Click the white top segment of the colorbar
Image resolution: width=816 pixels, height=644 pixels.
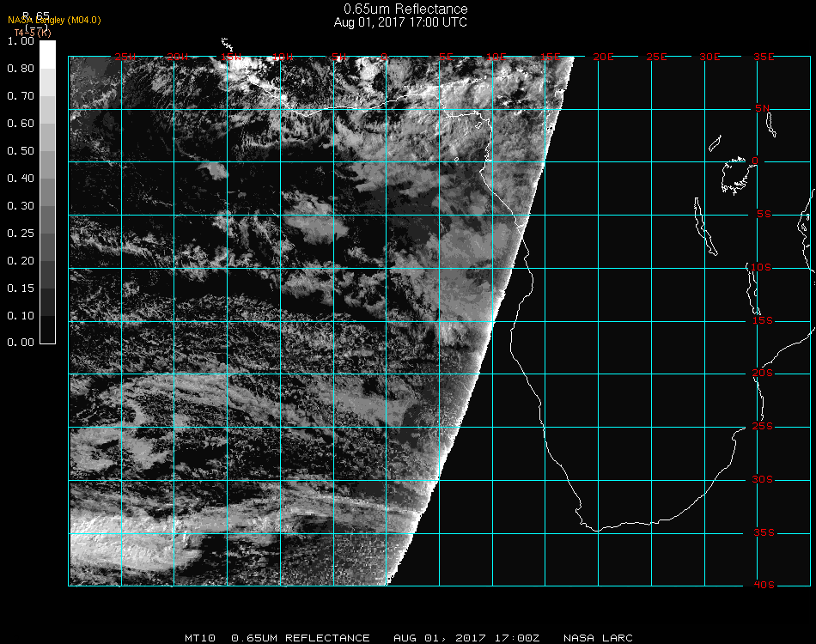[47, 55]
